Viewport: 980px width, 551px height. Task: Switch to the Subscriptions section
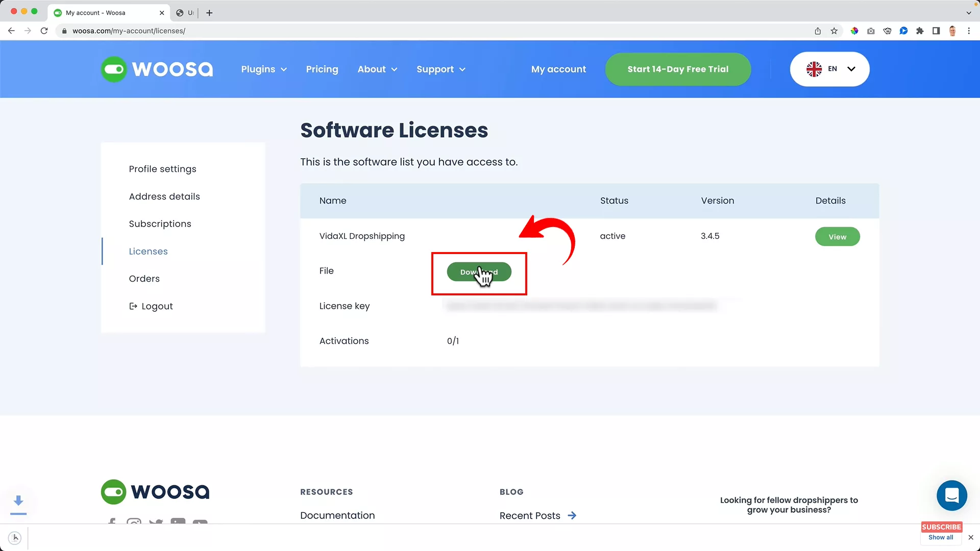click(x=160, y=223)
